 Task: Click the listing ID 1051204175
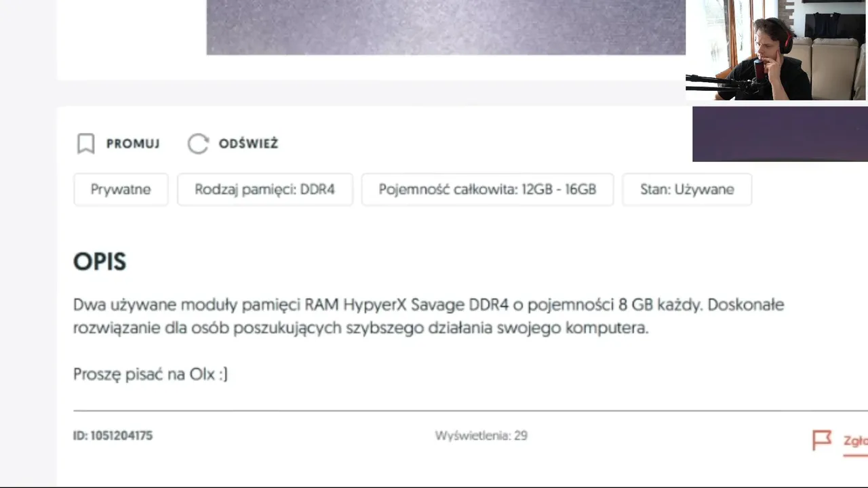[113, 436]
